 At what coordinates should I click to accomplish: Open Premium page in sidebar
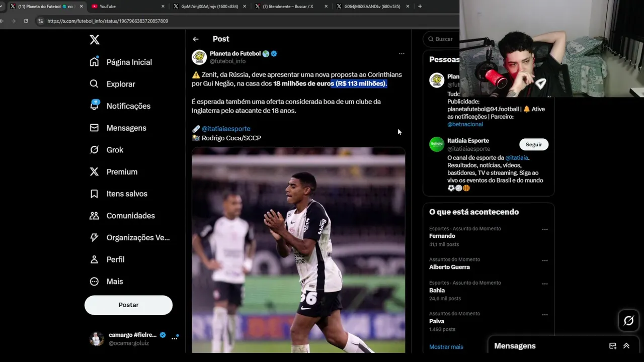(113, 172)
